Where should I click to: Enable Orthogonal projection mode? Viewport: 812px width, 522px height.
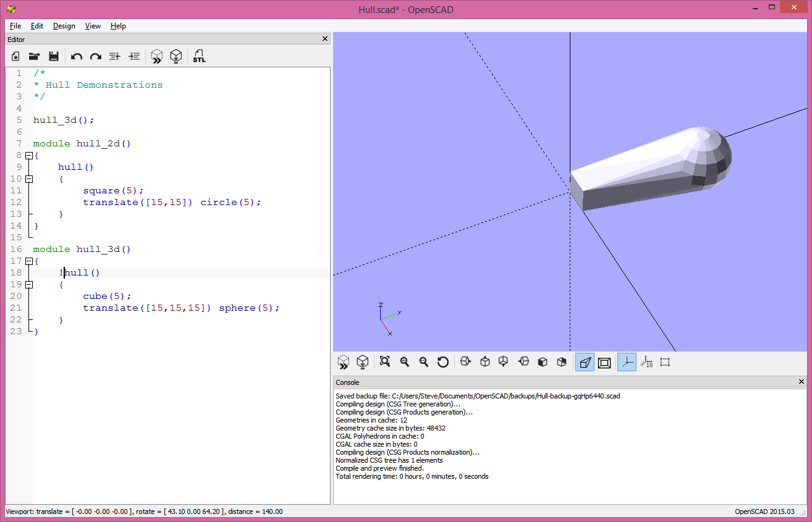pos(604,362)
